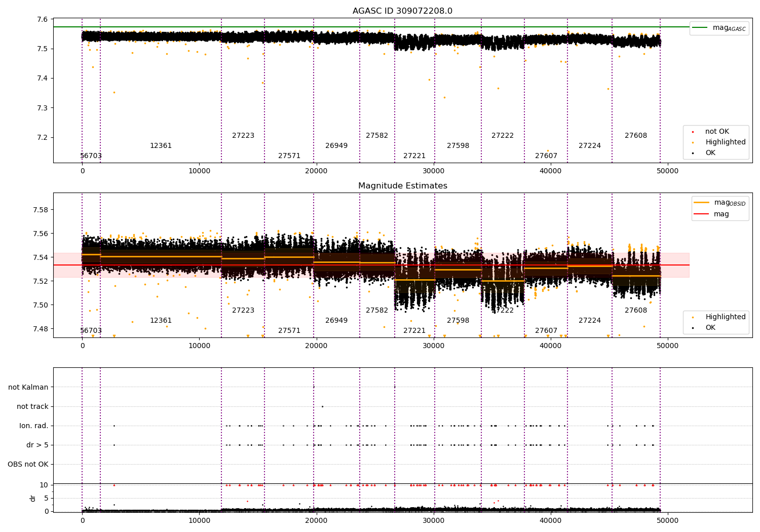Click obsid label 12361 in the Magnitude Estimates plot
This screenshot has width=760, height=532.
point(161,320)
